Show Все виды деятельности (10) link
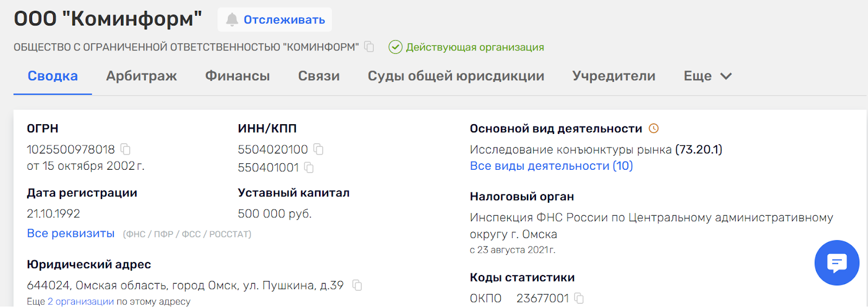 point(551,166)
